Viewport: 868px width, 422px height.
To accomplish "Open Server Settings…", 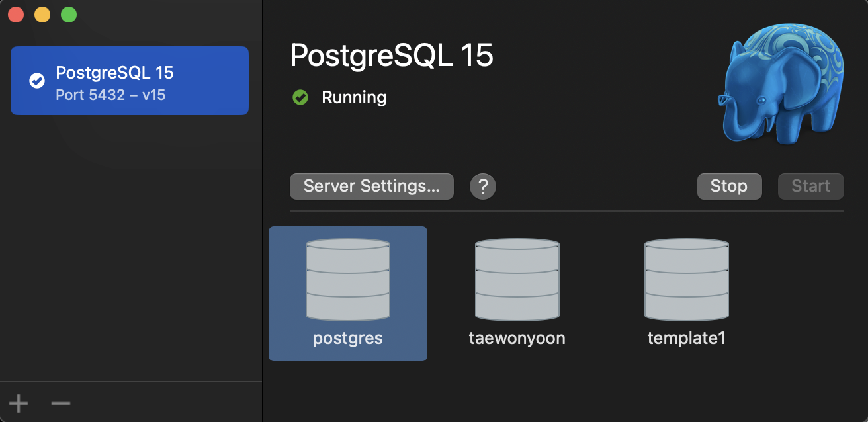I will click(372, 187).
